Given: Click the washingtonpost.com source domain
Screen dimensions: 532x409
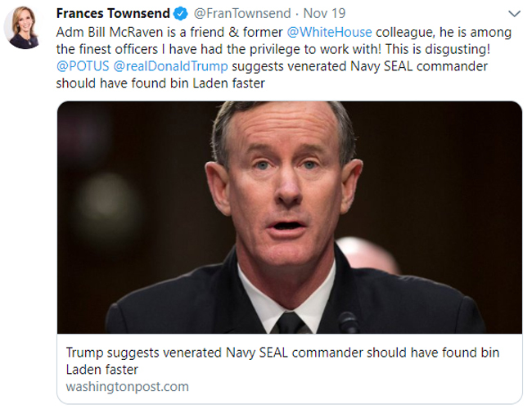Looking at the screenshot, I should click(127, 385).
